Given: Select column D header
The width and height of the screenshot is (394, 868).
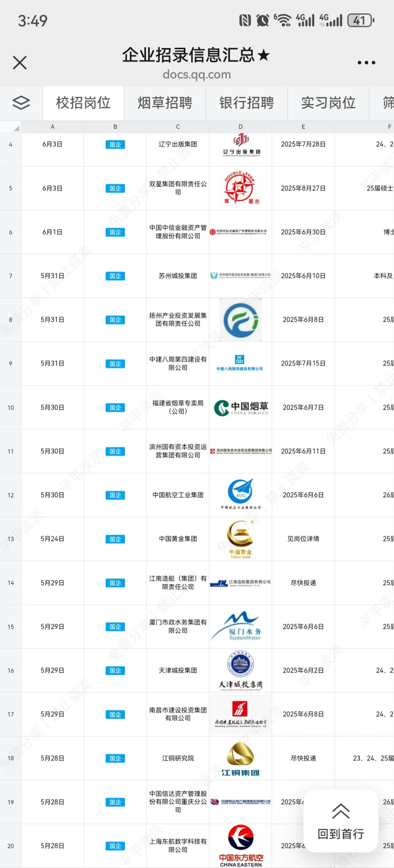Looking at the screenshot, I should (241, 127).
